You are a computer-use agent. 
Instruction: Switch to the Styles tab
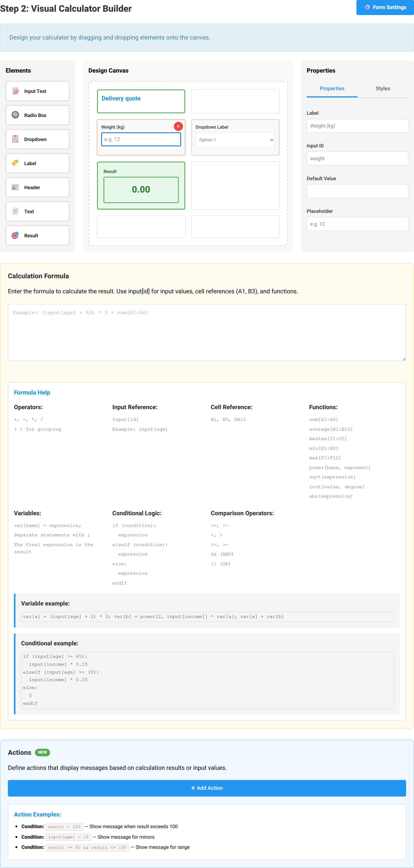click(x=383, y=89)
